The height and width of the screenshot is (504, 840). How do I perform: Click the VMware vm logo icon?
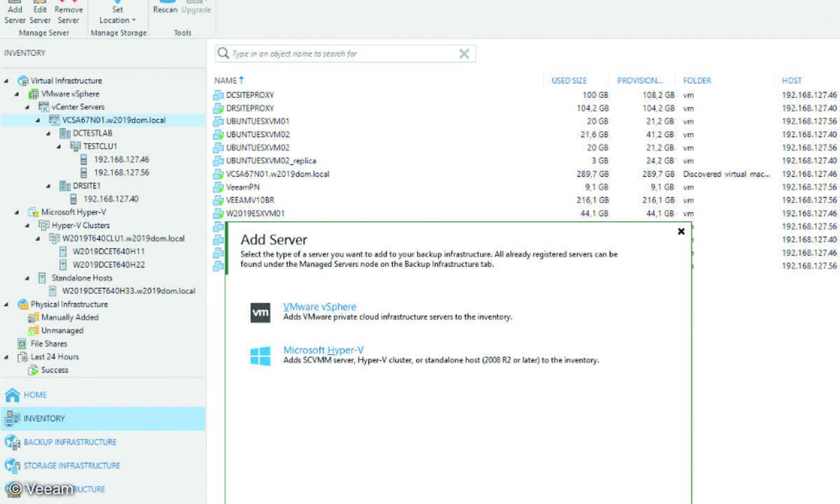coord(260,313)
